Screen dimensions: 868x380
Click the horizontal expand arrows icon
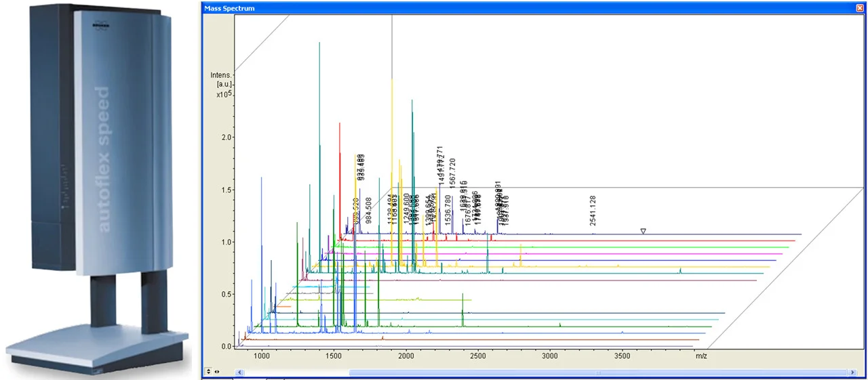pyautogui.click(x=216, y=372)
